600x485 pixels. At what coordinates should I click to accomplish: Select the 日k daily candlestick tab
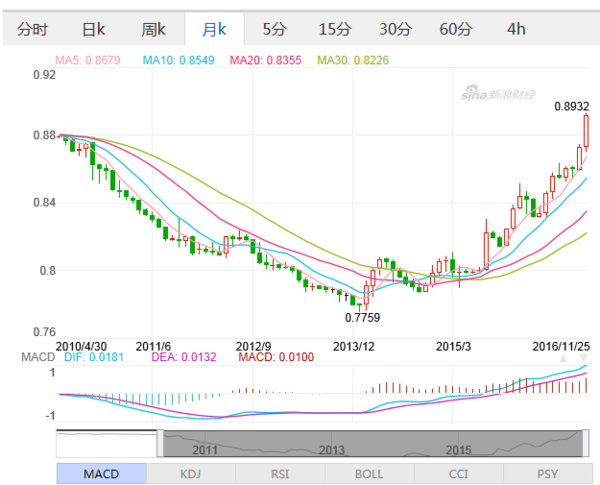pos(94,29)
